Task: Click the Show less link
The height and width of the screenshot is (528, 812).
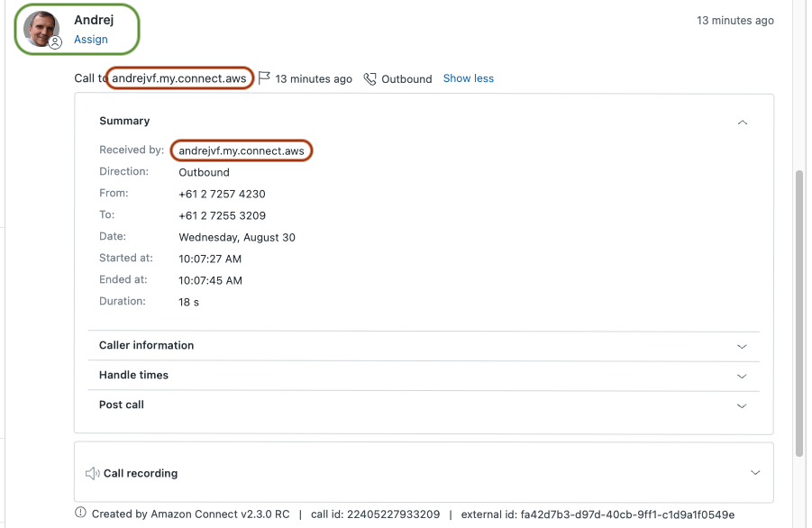Action: coord(468,78)
